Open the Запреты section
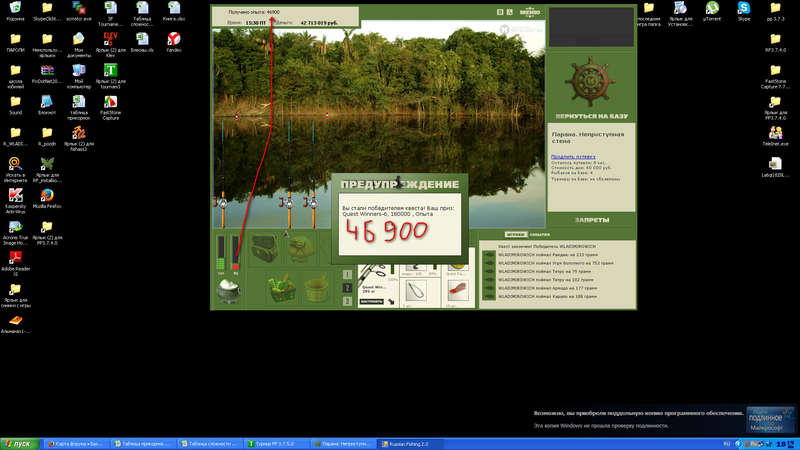800x450 pixels. pyautogui.click(x=592, y=220)
